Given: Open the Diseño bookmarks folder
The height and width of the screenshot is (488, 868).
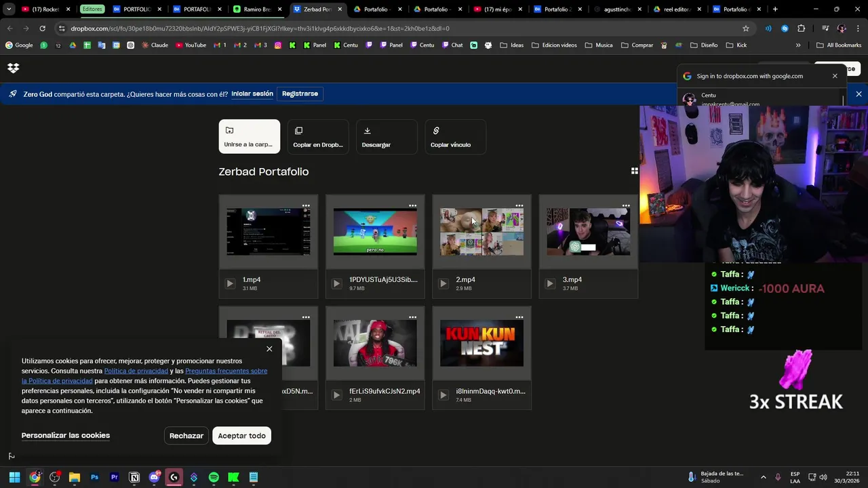Looking at the screenshot, I should click(x=703, y=45).
